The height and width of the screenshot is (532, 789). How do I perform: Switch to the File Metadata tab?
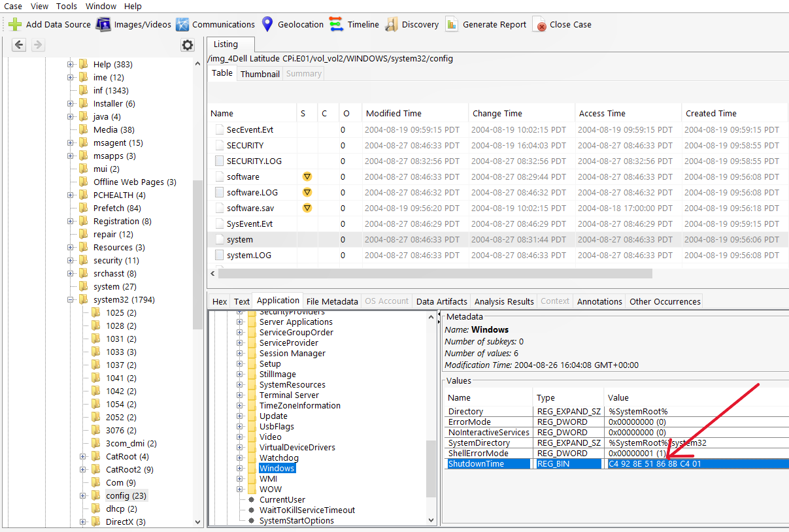332,301
